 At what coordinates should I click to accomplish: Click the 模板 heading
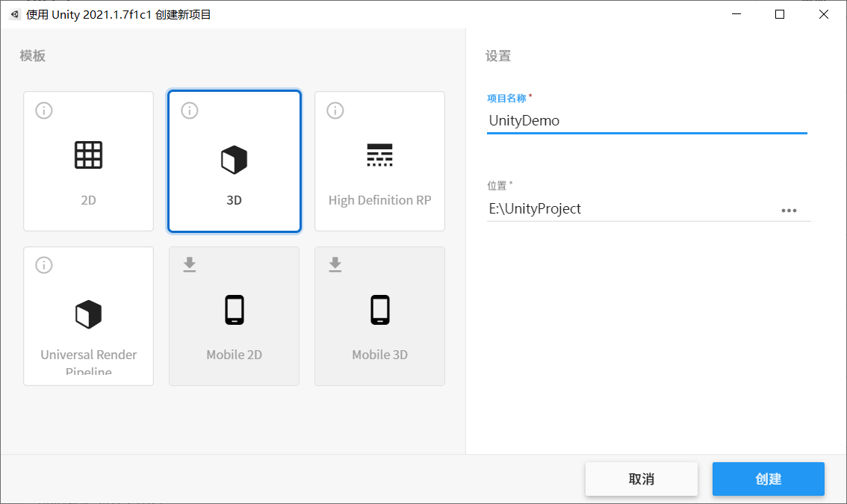[32, 56]
